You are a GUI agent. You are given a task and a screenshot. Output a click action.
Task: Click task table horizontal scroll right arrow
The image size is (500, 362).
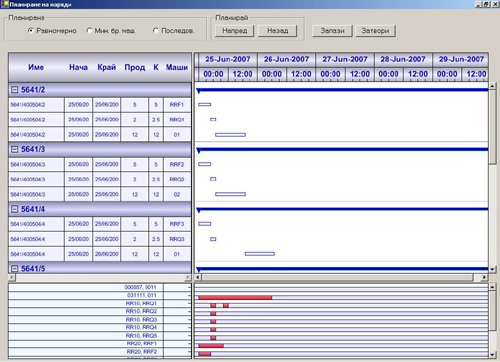tap(188, 277)
